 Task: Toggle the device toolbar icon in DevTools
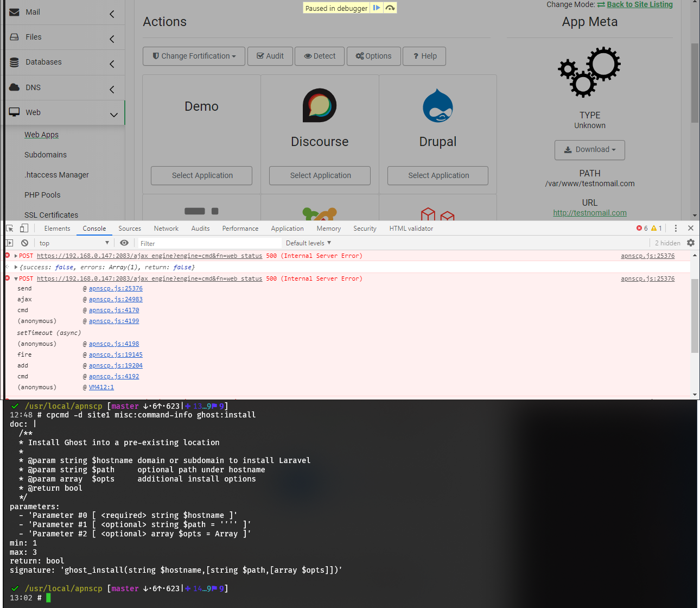coord(24,229)
